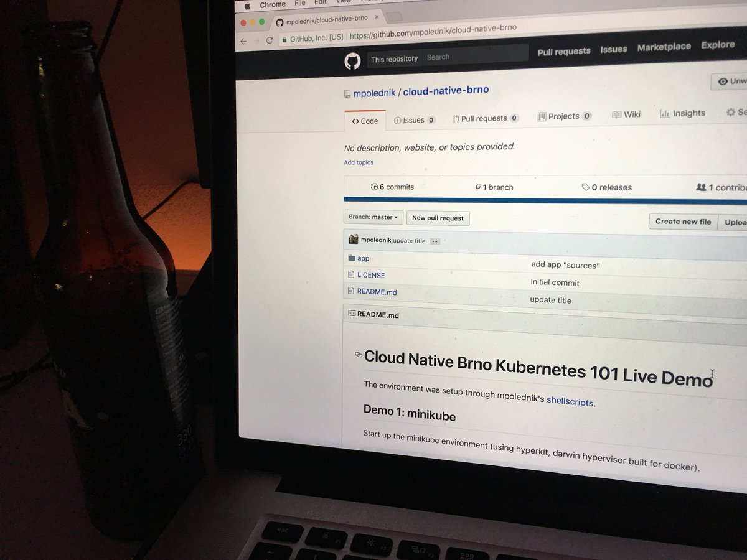Open the LICENSE file
The width and height of the screenshot is (747, 560).
(371, 275)
